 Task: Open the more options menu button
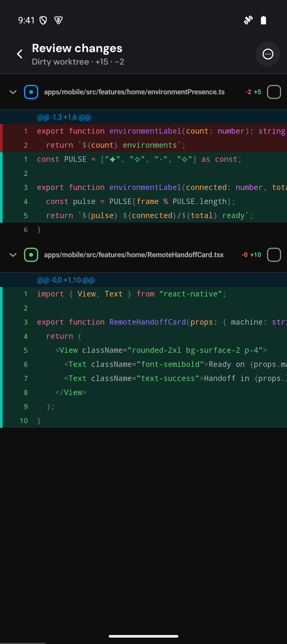[x=268, y=54]
